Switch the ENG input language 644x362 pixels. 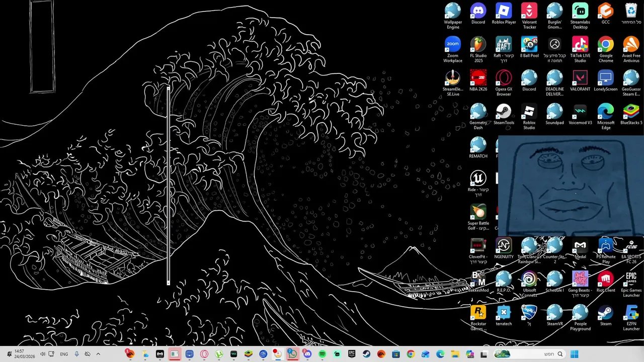point(64,354)
